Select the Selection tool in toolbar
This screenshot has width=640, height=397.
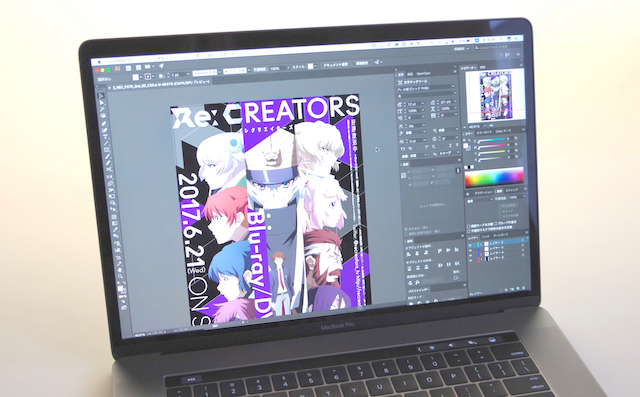point(101,96)
